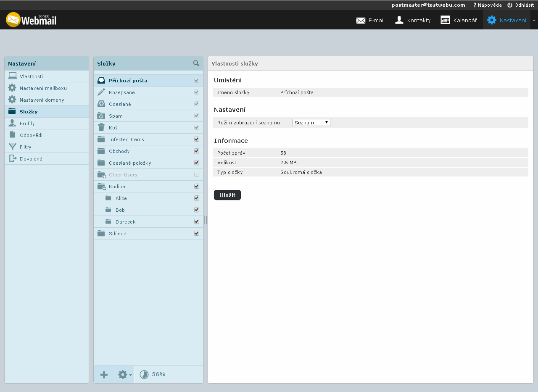Select Dovolená in the settings menu
Viewport: 538px width, 392px height.
(x=31, y=159)
